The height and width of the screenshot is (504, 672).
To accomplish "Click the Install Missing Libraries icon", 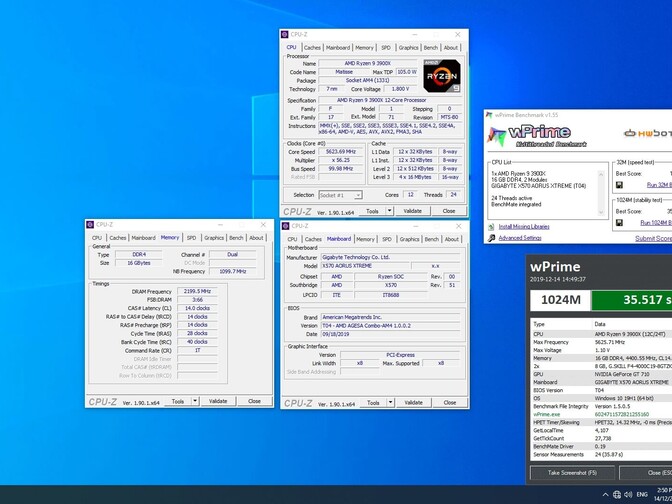I will tap(491, 227).
